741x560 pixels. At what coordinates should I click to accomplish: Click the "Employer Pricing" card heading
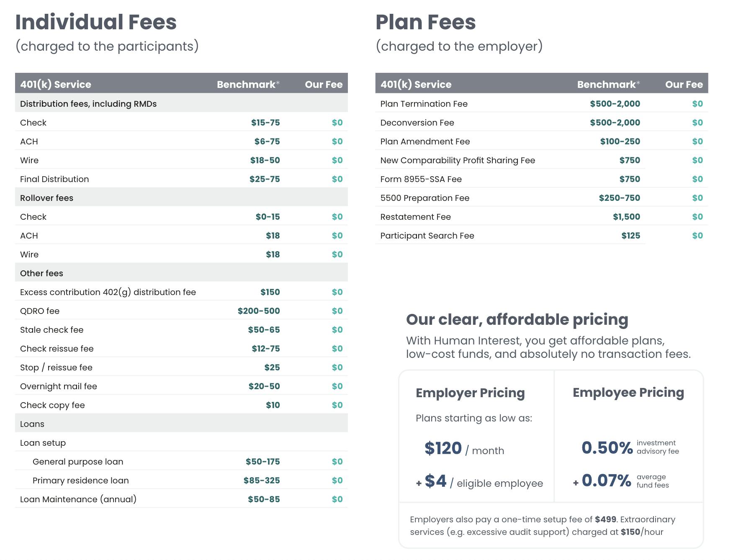[470, 393]
